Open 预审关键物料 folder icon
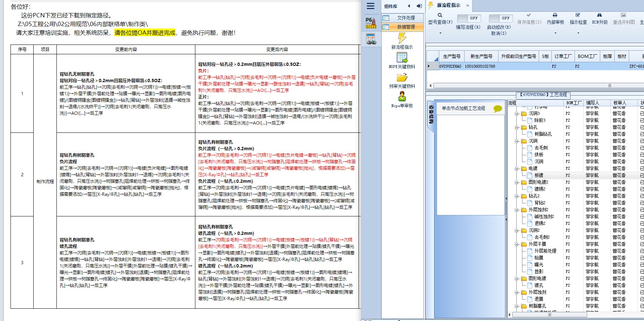 [402, 77]
